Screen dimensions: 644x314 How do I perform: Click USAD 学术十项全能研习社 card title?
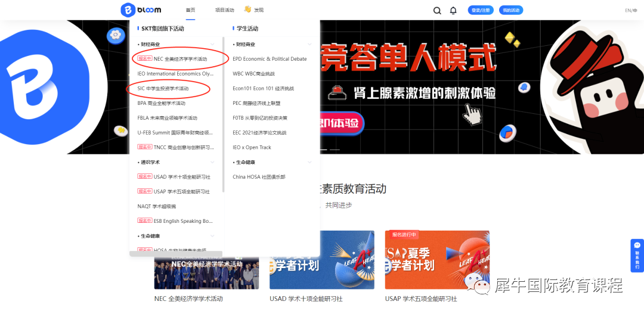tap(306, 299)
